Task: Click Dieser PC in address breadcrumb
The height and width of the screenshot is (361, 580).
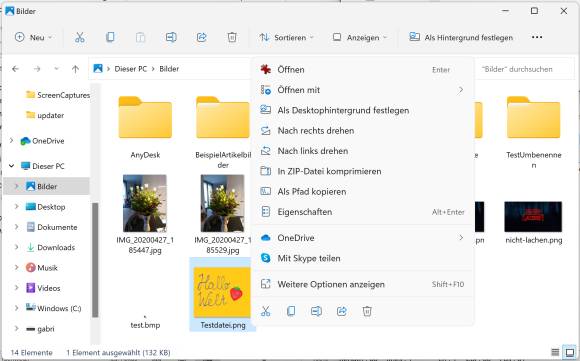Action: click(x=131, y=69)
